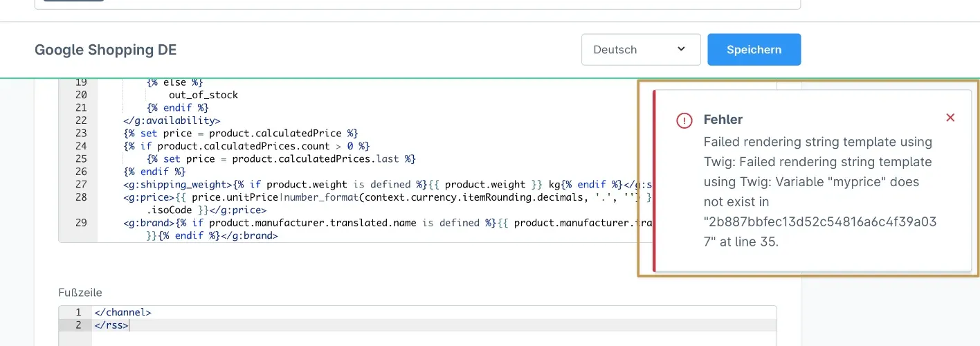
Task: Click the calculatedPrices.count condition line
Action: tap(246, 146)
